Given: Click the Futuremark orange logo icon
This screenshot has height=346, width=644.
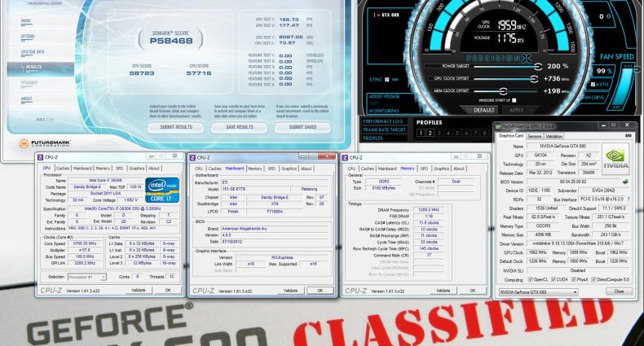Looking at the screenshot, I should [24, 143].
